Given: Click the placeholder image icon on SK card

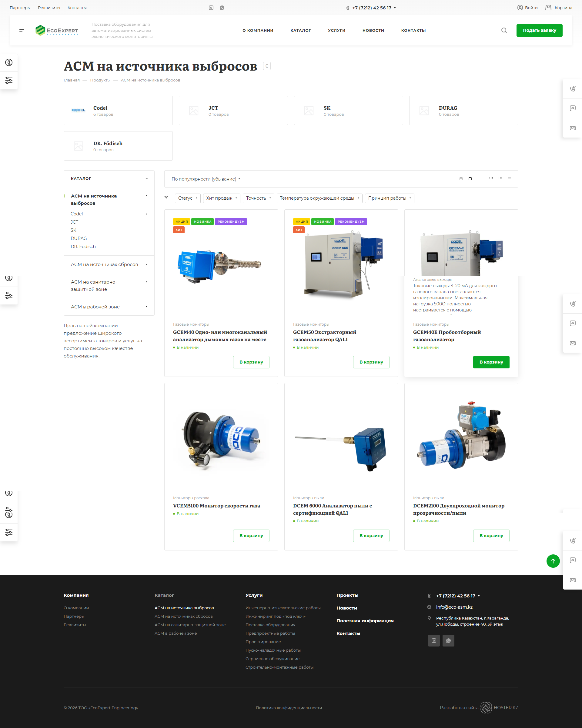Looking at the screenshot, I should [x=309, y=110].
